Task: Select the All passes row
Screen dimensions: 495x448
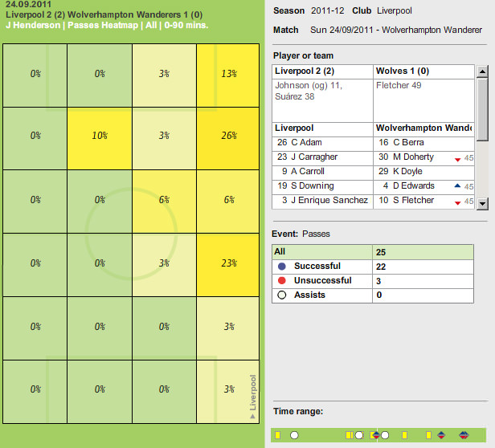Action: point(373,252)
